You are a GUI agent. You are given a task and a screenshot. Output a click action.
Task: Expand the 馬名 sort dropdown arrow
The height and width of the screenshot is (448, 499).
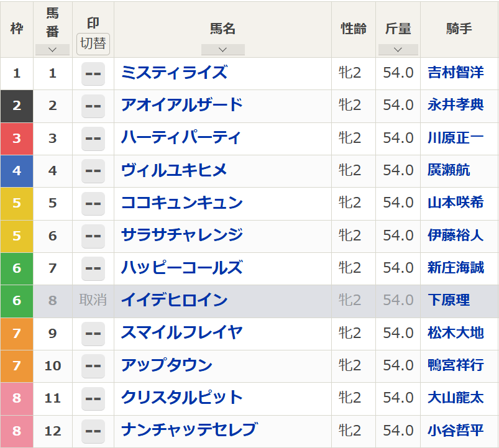pos(222,50)
